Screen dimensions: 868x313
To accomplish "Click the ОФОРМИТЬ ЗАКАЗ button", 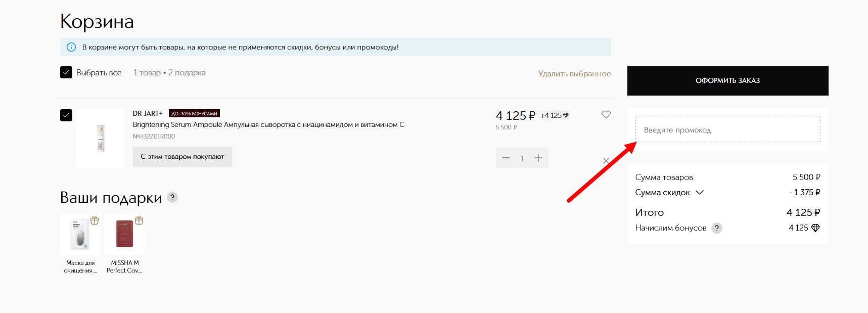I will point(727,80).
